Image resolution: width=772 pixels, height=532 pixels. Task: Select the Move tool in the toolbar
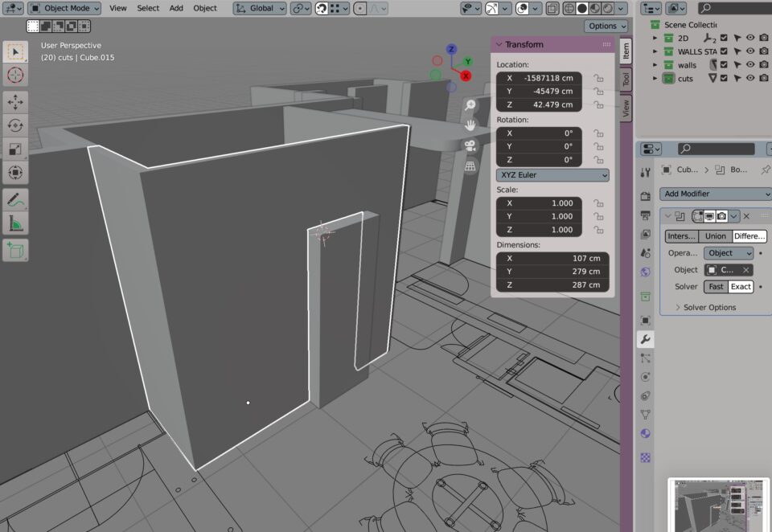pos(15,102)
